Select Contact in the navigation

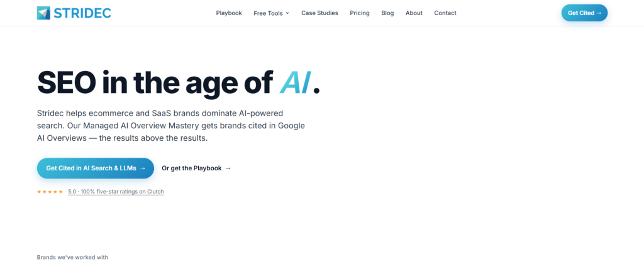point(445,13)
